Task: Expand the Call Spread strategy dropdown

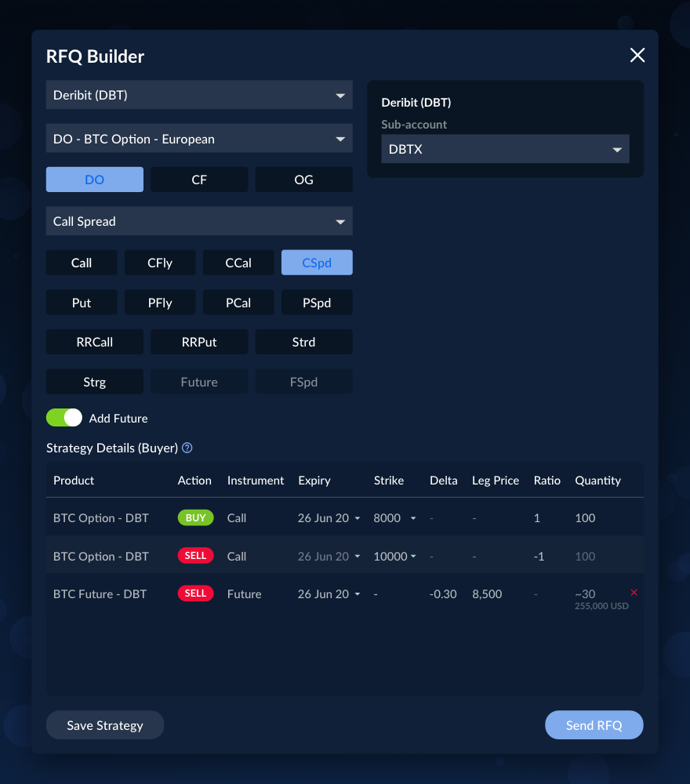Action: click(199, 221)
